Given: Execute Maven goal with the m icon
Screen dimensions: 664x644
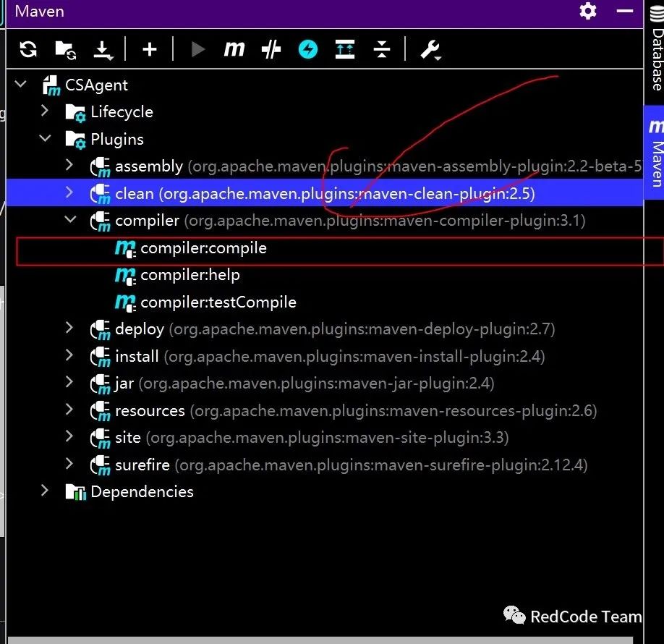Looking at the screenshot, I should tap(234, 49).
